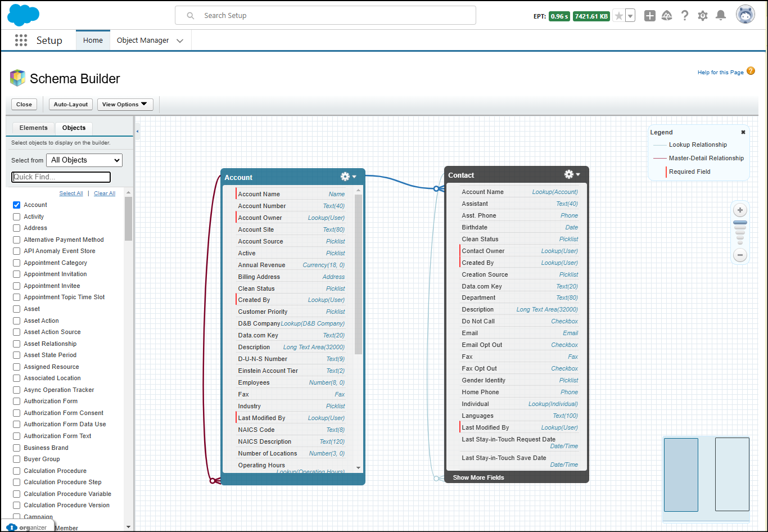Viewport: 768px width, 532px height.
Task: Focus the Quick Find input
Action: 61,177
